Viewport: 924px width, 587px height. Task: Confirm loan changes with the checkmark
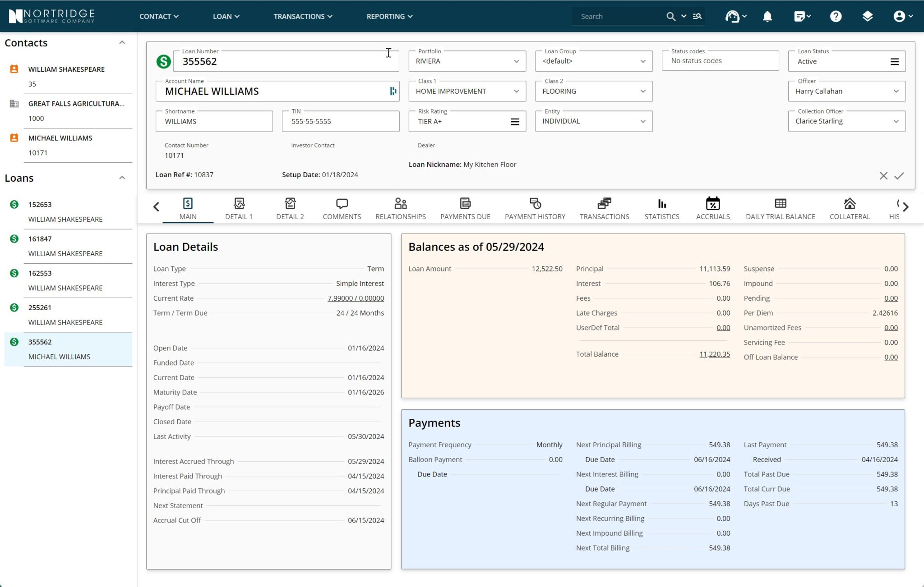click(899, 176)
